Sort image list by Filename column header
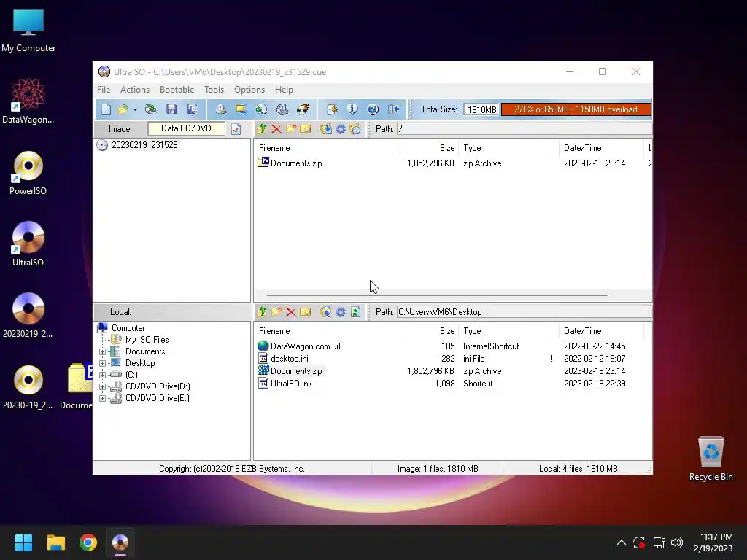This screenshot has height=560, width=747. [x=327, y=148]
